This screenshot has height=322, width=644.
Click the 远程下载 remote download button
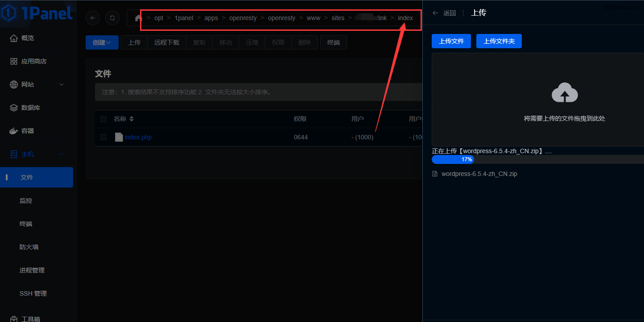pyautogui.click(x=167, y=42)
